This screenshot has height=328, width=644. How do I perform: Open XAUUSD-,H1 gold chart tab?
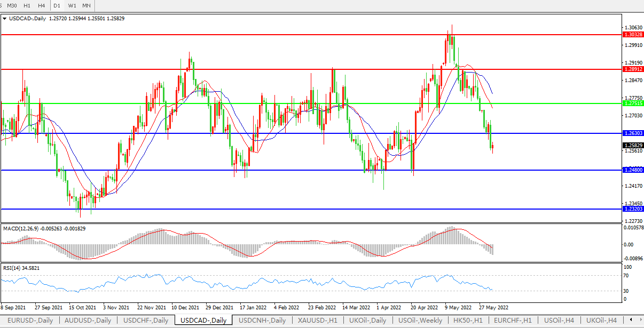[x=317, y=321]
